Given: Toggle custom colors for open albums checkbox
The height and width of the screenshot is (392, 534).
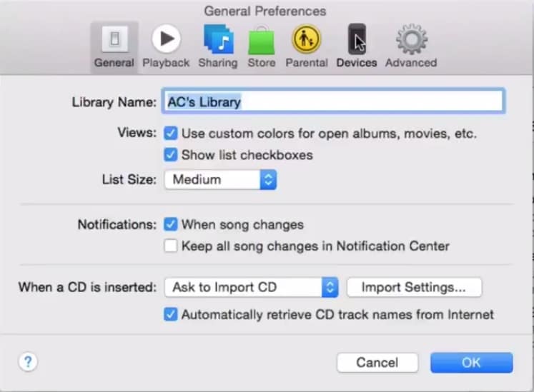Looking at the screenshot, I should (171, 134).
